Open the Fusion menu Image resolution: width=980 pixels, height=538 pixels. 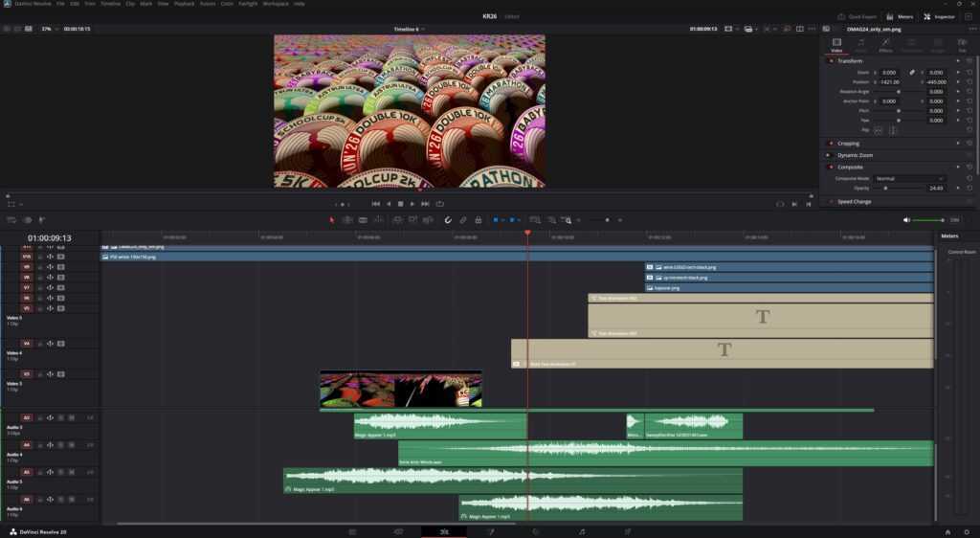click(x=207, y=4)
